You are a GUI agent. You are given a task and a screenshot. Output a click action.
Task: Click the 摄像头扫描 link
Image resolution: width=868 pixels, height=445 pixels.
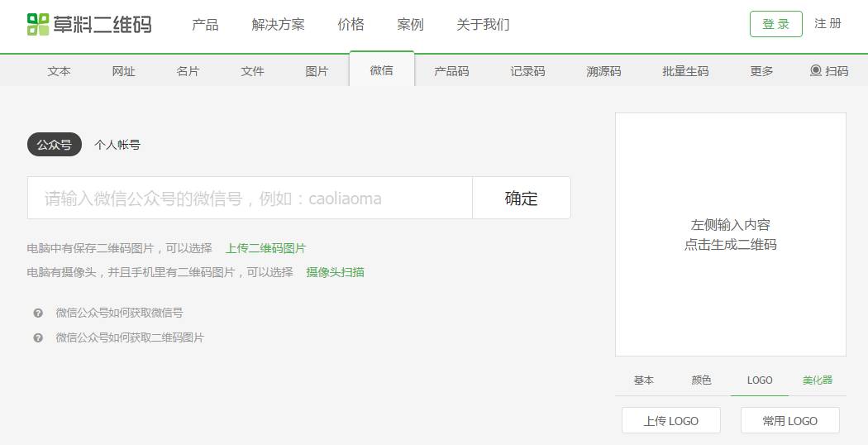[x=336, y=272]
